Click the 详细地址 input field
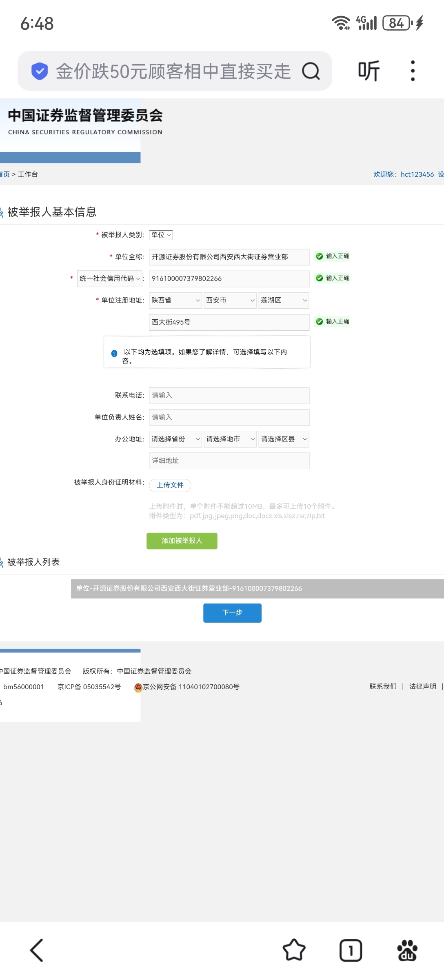Image resolution: width=444 pixels, height=980 pixels. coord(229,461)
